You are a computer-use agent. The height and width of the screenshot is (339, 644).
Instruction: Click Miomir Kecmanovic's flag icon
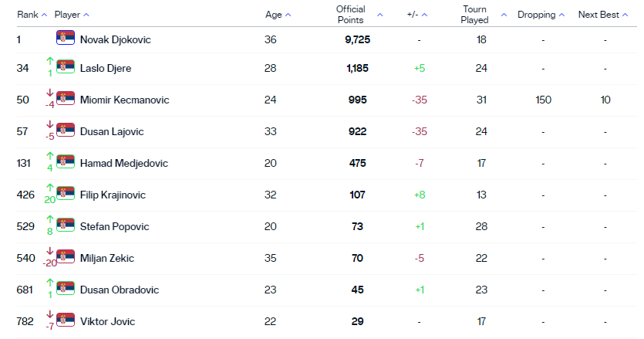coord(65,98)
